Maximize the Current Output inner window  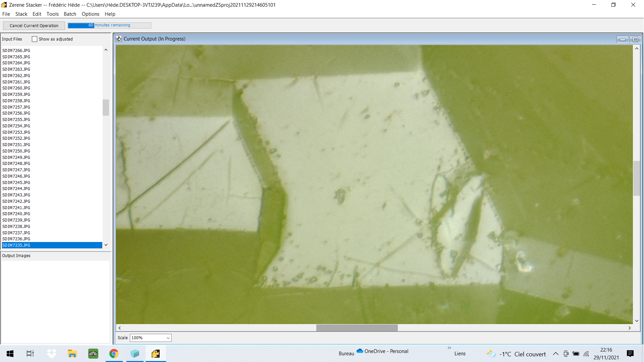(635, 40)
